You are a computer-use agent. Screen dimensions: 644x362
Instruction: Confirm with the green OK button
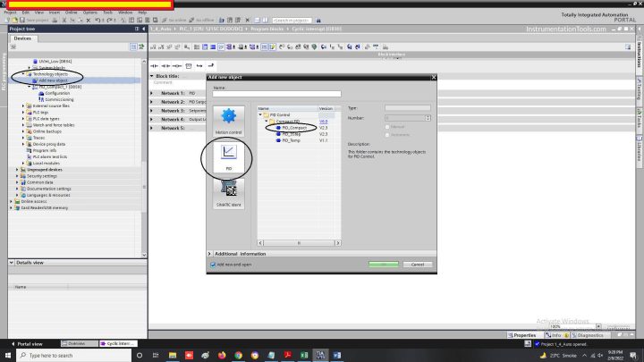383,265
